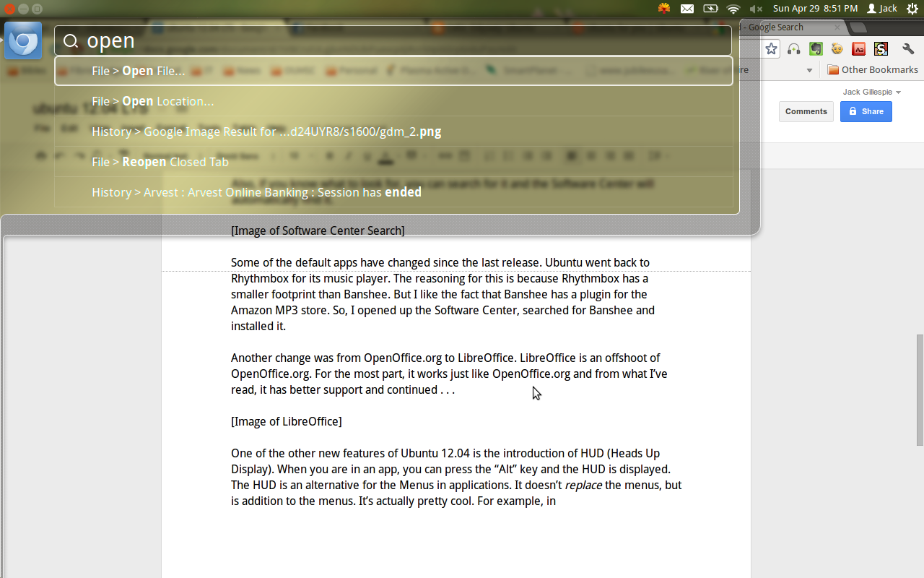This screenshot has height=578, width=924.
Task: Click the red 'Aa' dictionary extension icon
Action: click(x=859, y=49)
